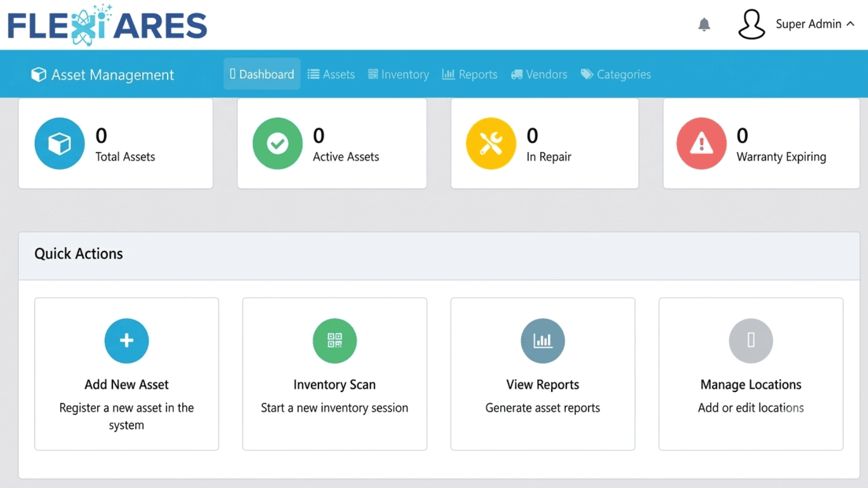
Task: Select the Add New Asset title
Action: pyautogui.click(x=126, y=384)
